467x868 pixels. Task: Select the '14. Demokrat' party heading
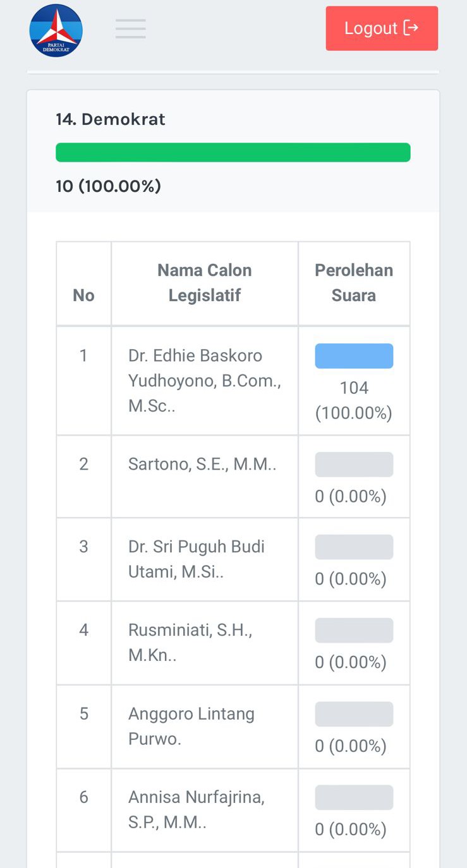coord(111,119)
